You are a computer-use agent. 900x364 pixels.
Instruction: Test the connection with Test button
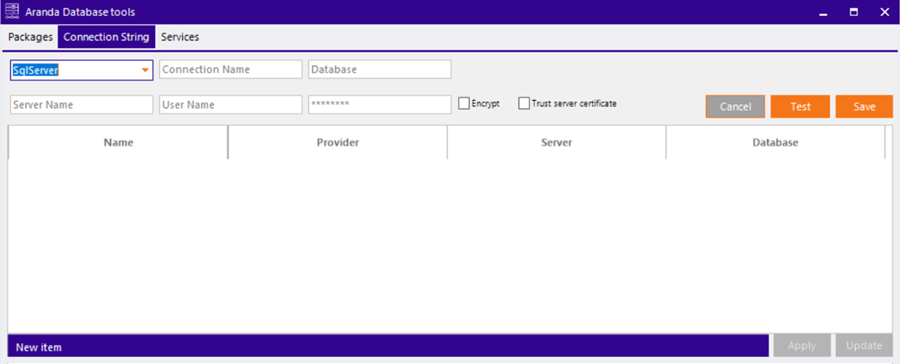point(800,107)
